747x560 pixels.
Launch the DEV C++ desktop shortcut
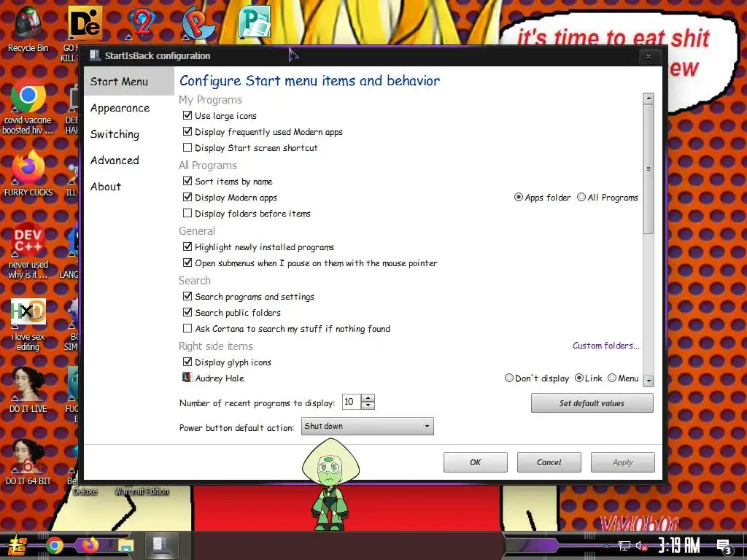click(x=28, y=239)
